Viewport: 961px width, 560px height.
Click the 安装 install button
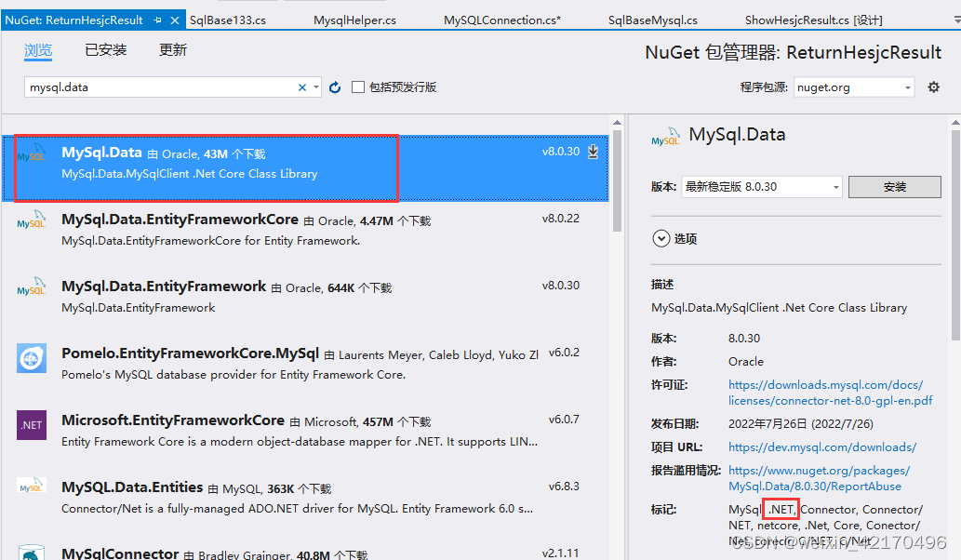[x=894, y=186]
